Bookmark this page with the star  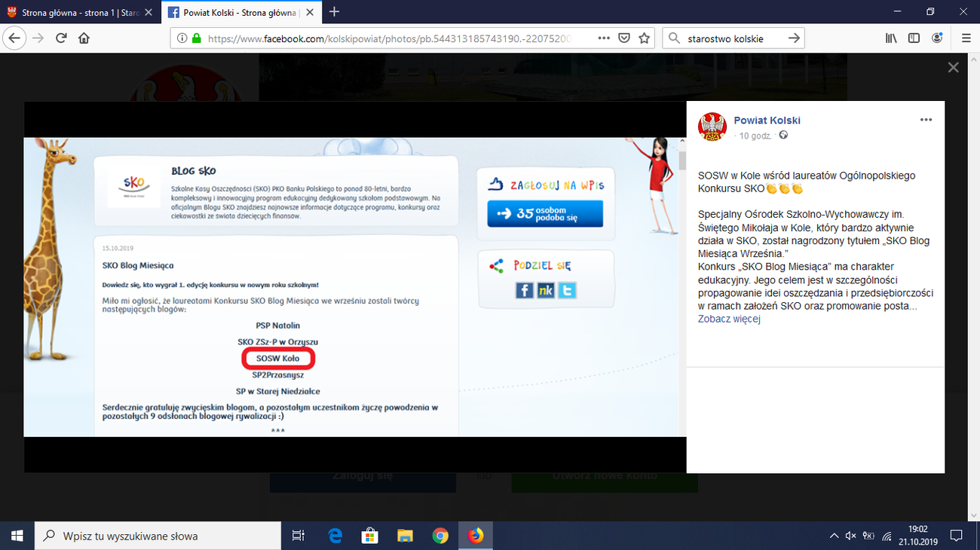(x=645, y=38)
